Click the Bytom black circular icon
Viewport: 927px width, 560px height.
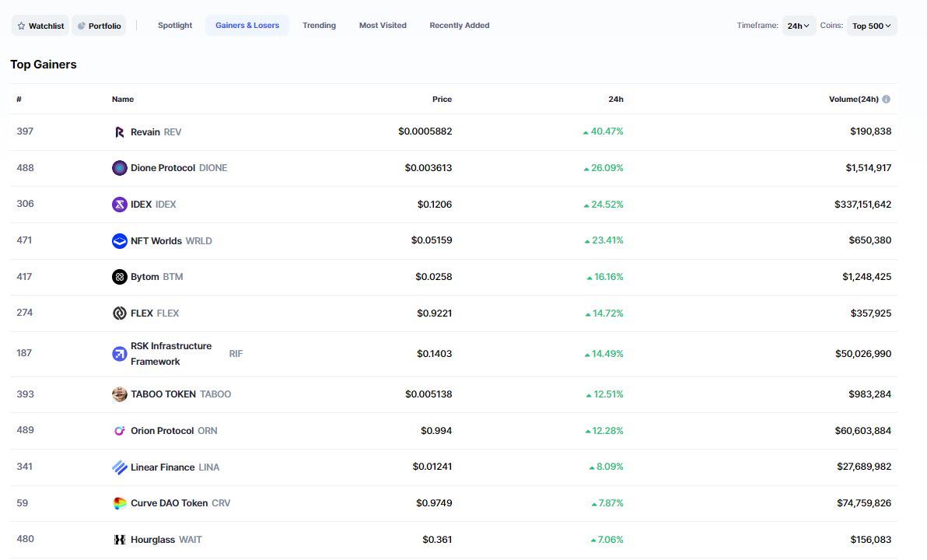click(x=119, y=277)
